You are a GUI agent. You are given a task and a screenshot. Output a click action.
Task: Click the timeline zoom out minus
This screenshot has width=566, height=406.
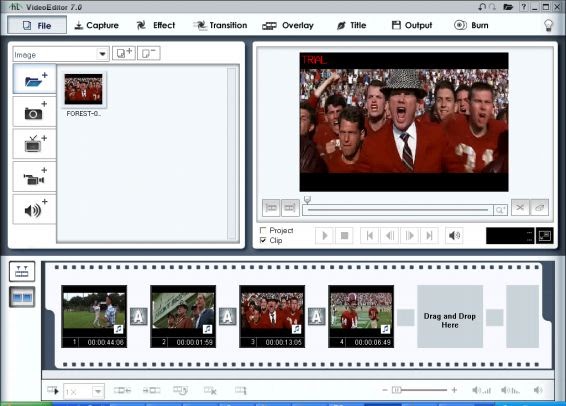[385, 390]
